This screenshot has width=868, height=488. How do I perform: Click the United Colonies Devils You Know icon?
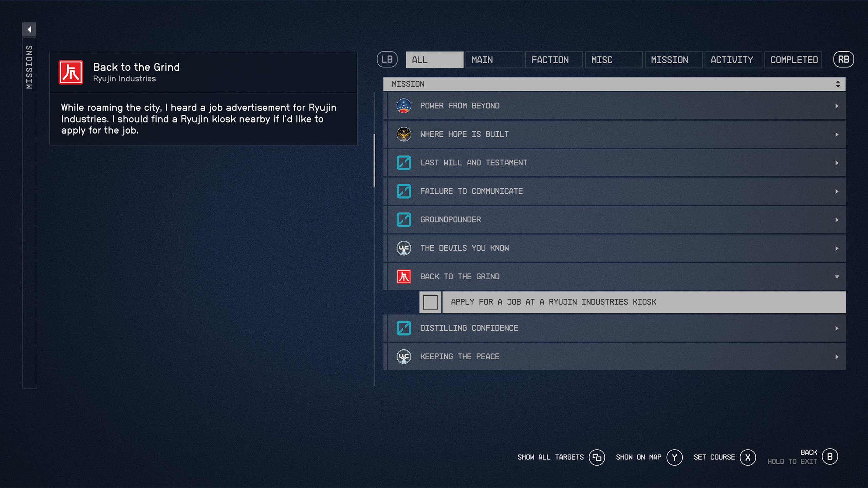[x=404, y=248]
